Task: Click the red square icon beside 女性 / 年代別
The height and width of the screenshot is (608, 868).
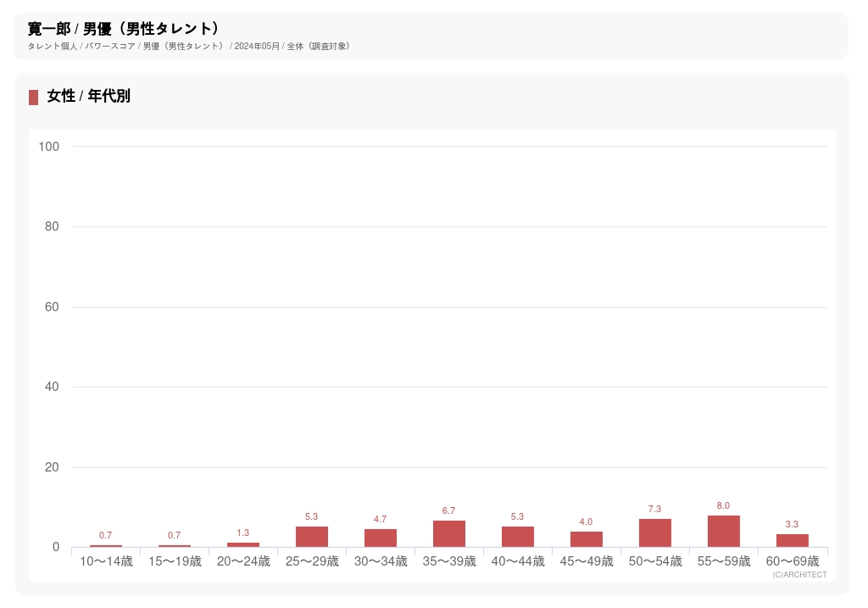Action: [33, 97]
